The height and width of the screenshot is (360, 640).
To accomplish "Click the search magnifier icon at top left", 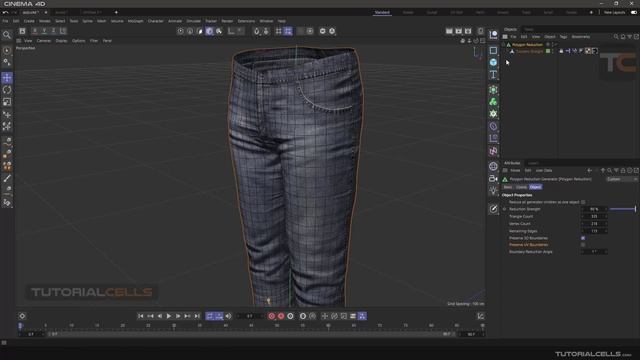I will 7,35.
